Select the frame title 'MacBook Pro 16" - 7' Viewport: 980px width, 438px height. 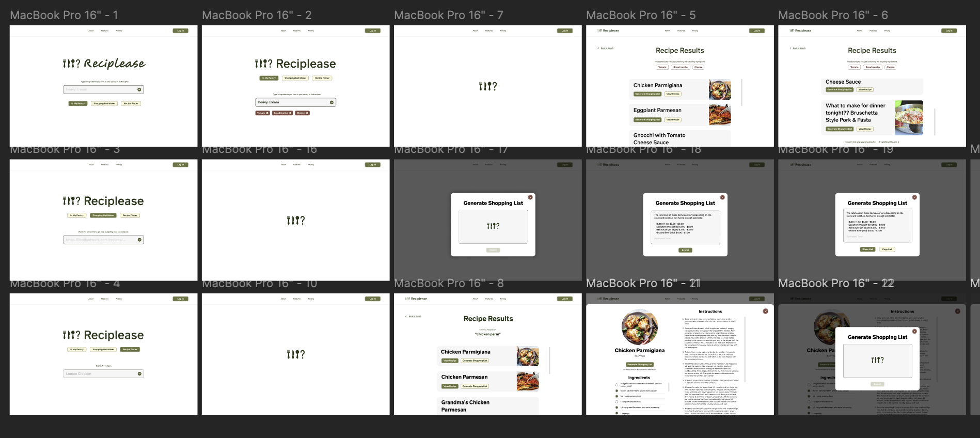click(x=449, y=15)
